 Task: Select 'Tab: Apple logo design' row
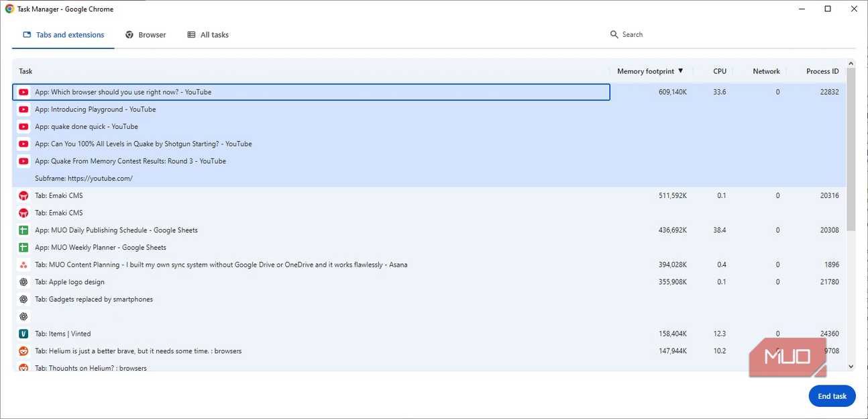[429, 282]
